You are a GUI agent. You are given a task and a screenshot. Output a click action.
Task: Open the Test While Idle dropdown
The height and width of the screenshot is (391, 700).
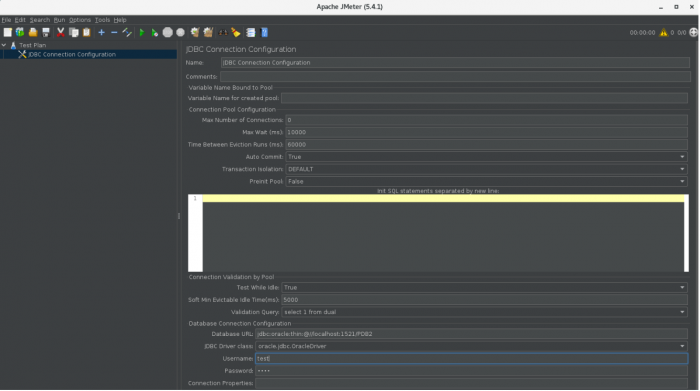682,287
